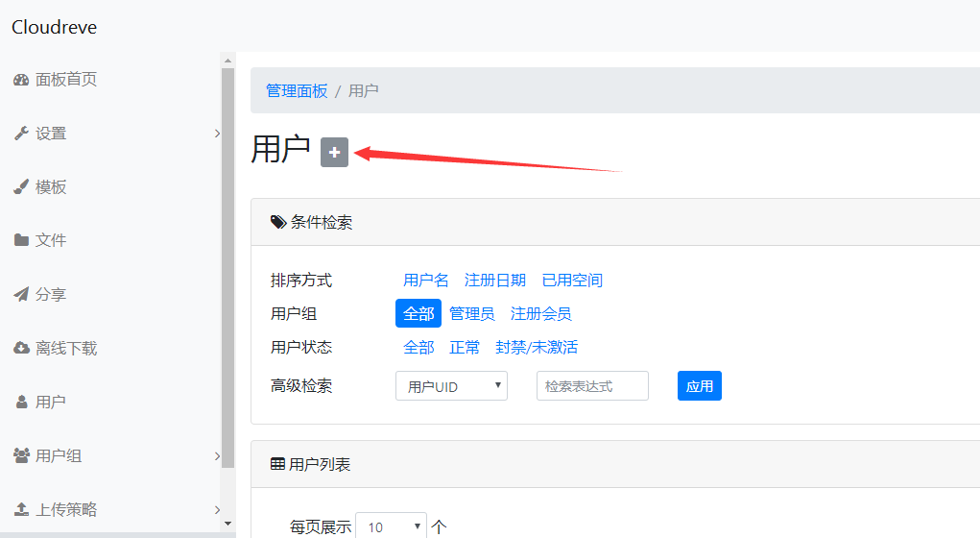Click the 用户列表 panel header
The image size is (980, 538).
point(615,464)
